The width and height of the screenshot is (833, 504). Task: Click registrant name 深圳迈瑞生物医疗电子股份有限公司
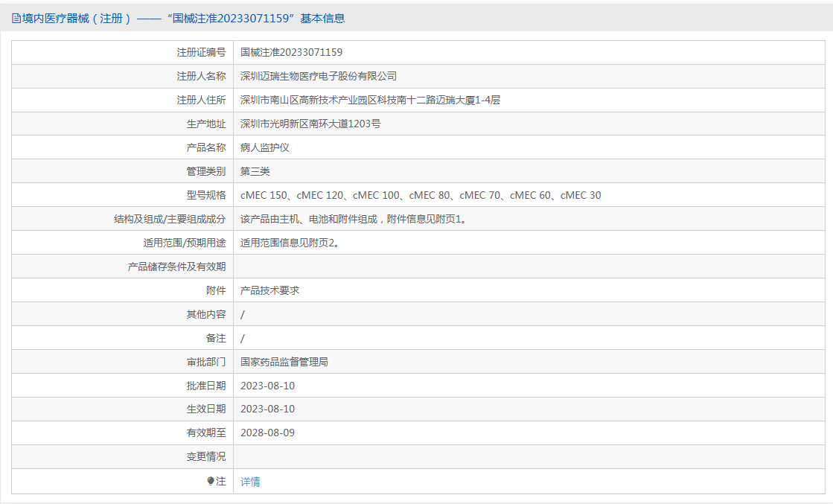click(x=318, y=77)
